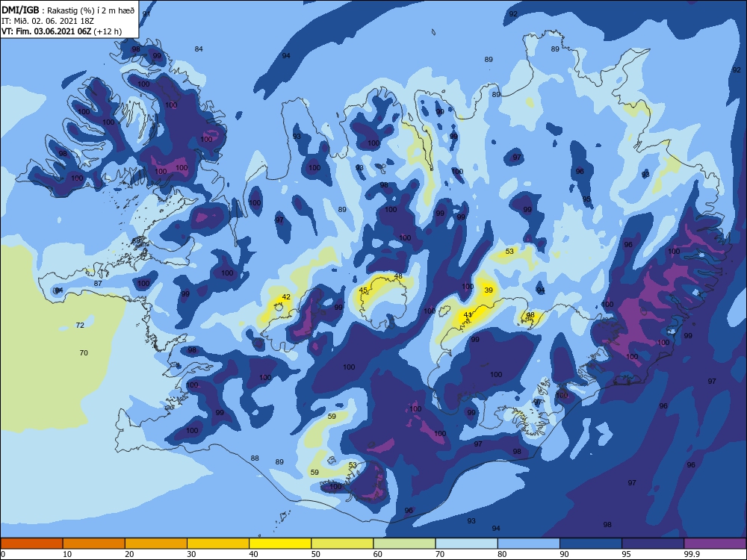
Task: Choose the medium blue 90–95 legend swatch
Action: [591, 544]
